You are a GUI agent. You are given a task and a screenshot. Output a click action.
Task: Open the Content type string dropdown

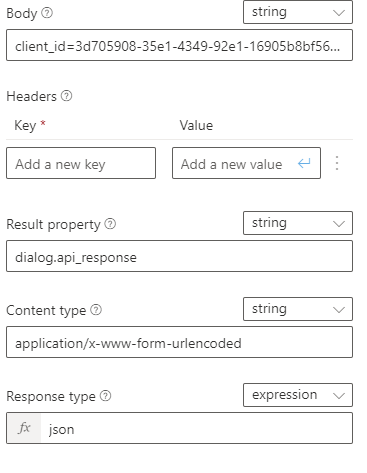tap(298, 309)
